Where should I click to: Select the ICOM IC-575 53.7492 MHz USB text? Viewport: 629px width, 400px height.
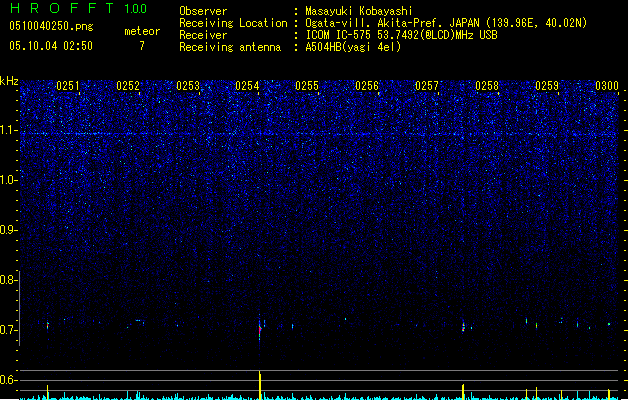tap(402, 35)
